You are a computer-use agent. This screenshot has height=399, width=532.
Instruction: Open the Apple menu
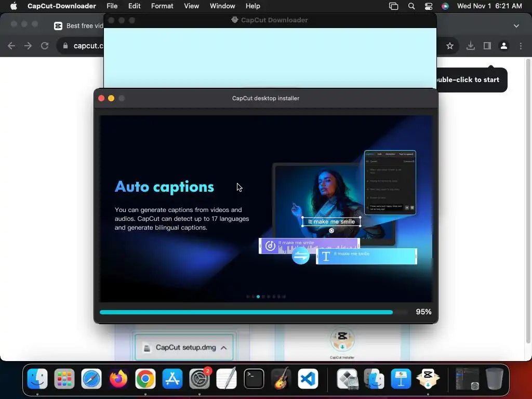(14, 6)
